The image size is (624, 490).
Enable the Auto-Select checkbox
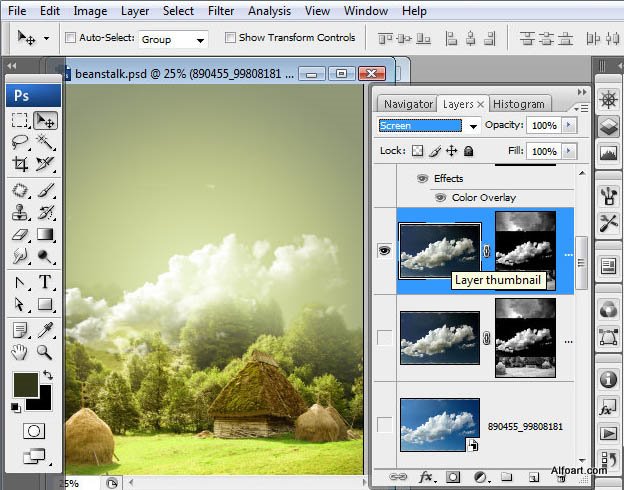click(71, 38)
